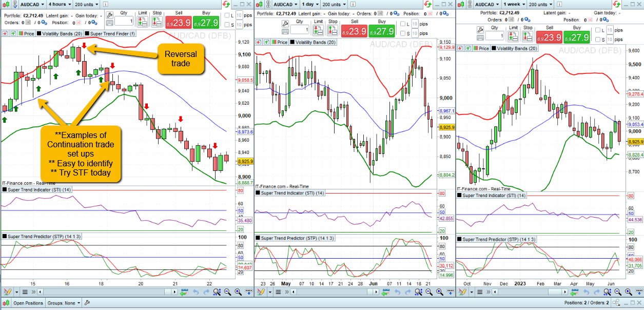
Task: Open the 4 hours timeframe dropdown
Action: (61, 4)
